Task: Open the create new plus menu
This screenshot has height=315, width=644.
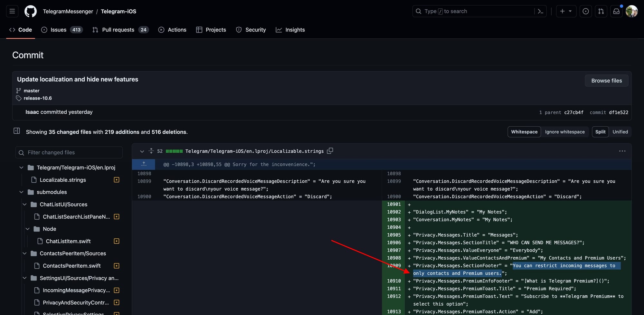Action: coord(566,11)
